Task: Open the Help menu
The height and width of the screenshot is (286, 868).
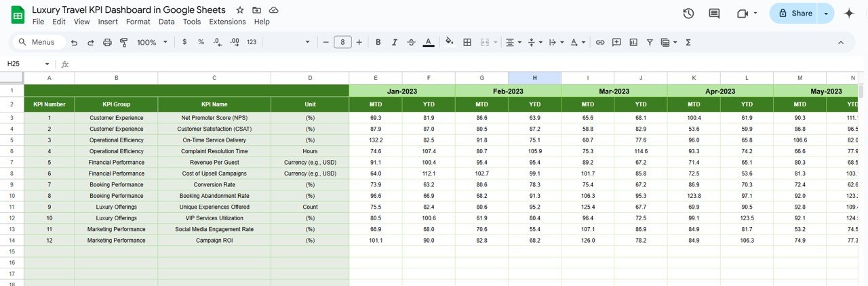Action: [262, 22]
